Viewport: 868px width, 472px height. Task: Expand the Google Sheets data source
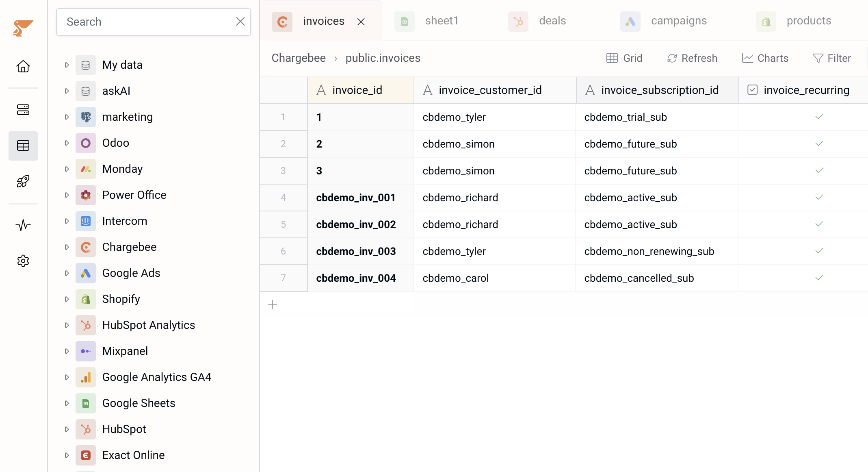[67, 403]
